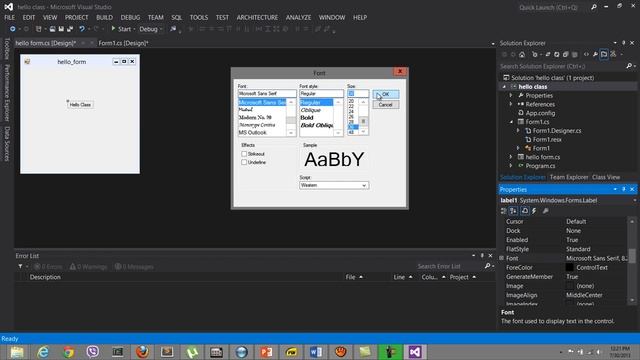The width and height of the screenshot is (640, 360).
Task: Open Word from the taskbar
Action: click(316, 352)
